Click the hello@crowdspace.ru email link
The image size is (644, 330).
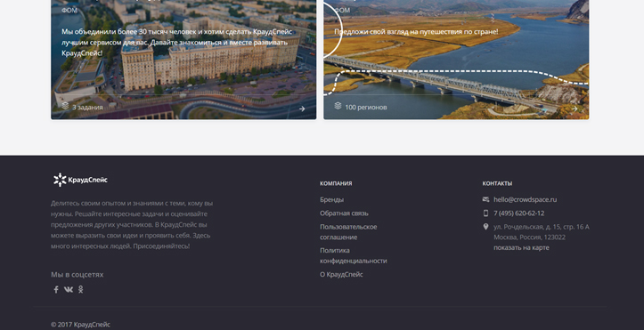[x=526, y=199]
